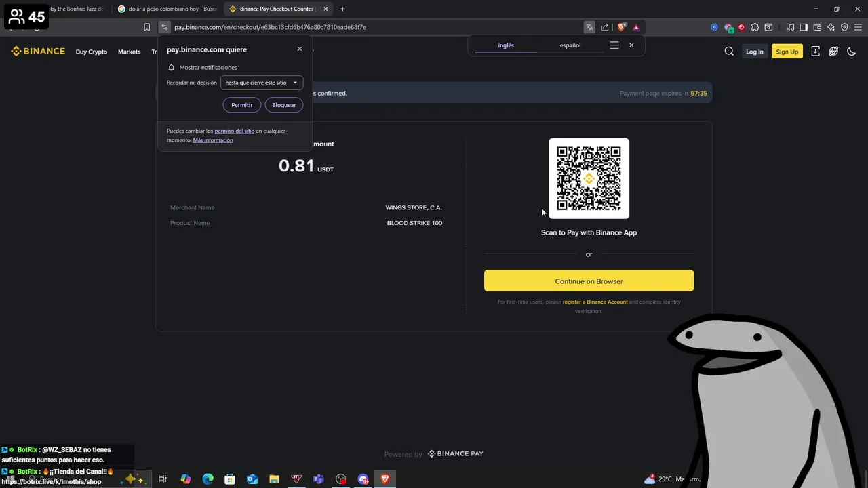Open the Brave hamburger main menu

858,27
